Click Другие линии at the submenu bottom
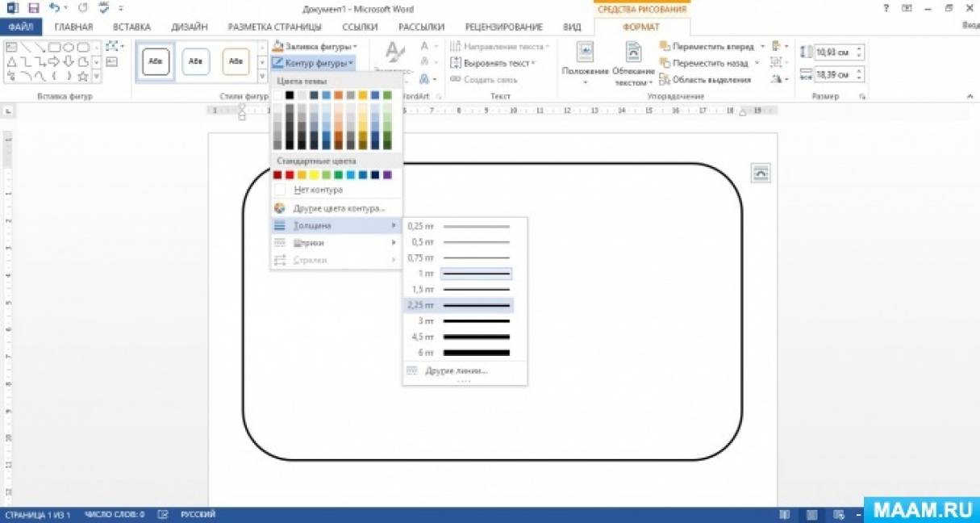The image size is (980, 523). pyautogui.click(x=456, y=370)
